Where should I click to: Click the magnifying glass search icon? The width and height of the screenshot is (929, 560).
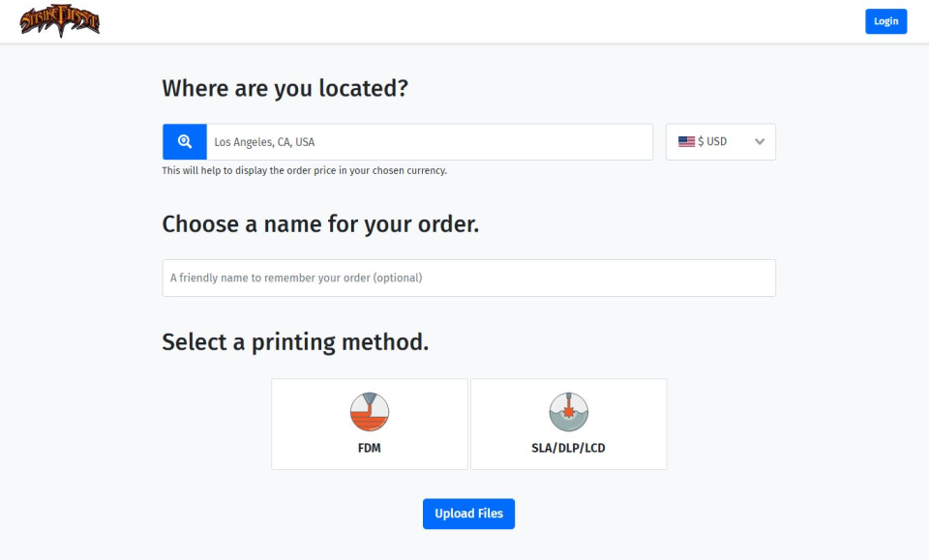click(184, 141)
